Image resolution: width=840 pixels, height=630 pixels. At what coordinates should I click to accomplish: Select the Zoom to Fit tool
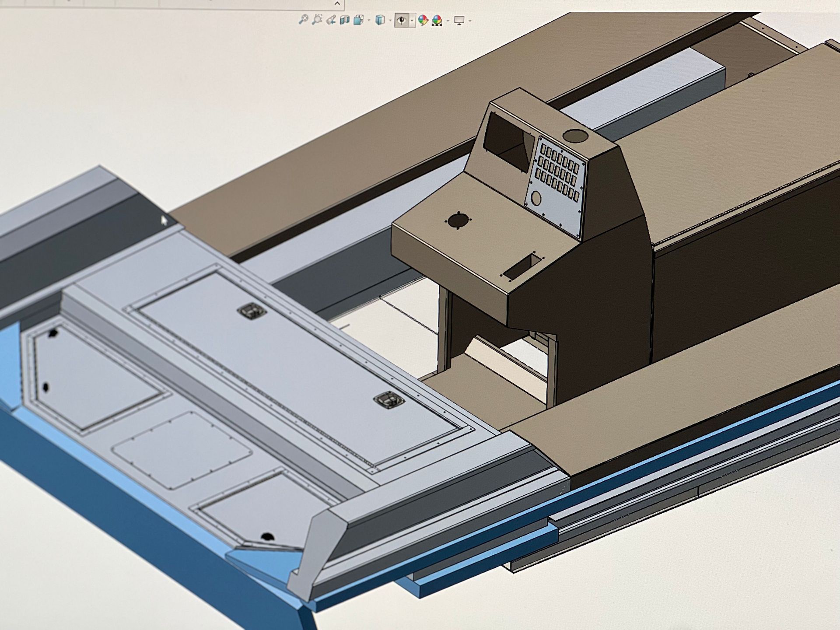pyautogui.click(x=304, y=19)
